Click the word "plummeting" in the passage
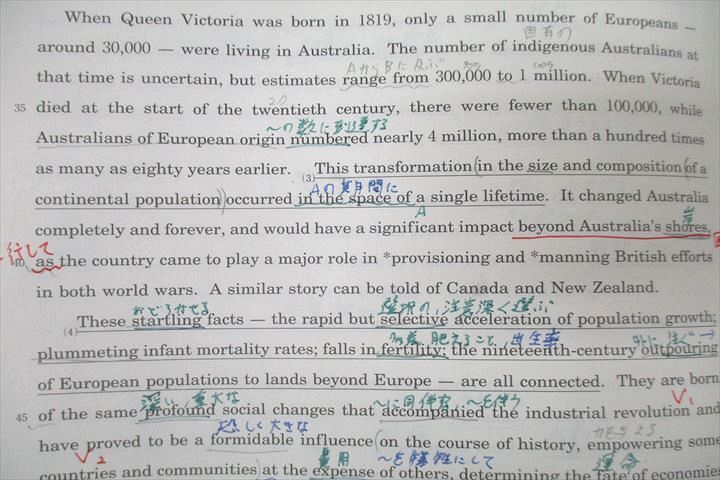The height and width of the screenshot is (480, 720). point(88,353)
